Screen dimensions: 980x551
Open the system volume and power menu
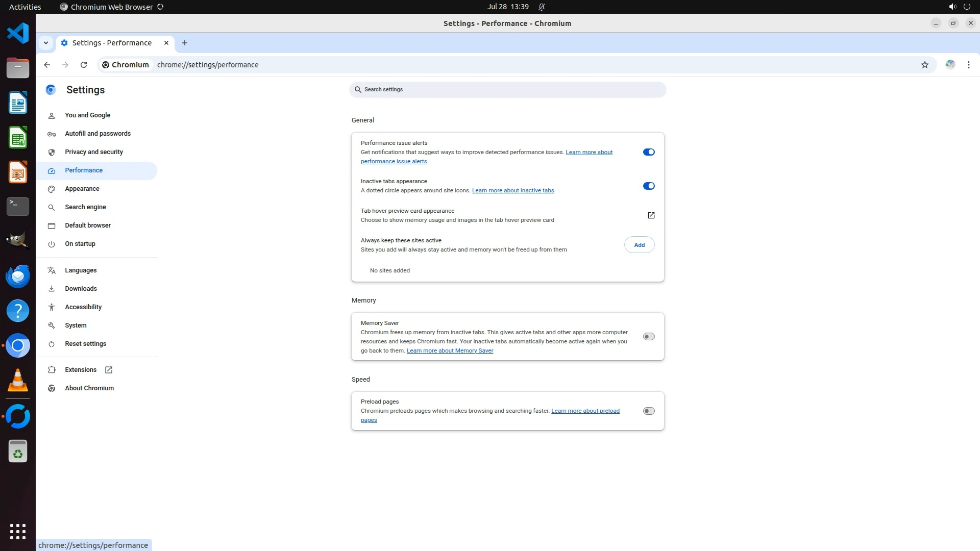point(959,7)
